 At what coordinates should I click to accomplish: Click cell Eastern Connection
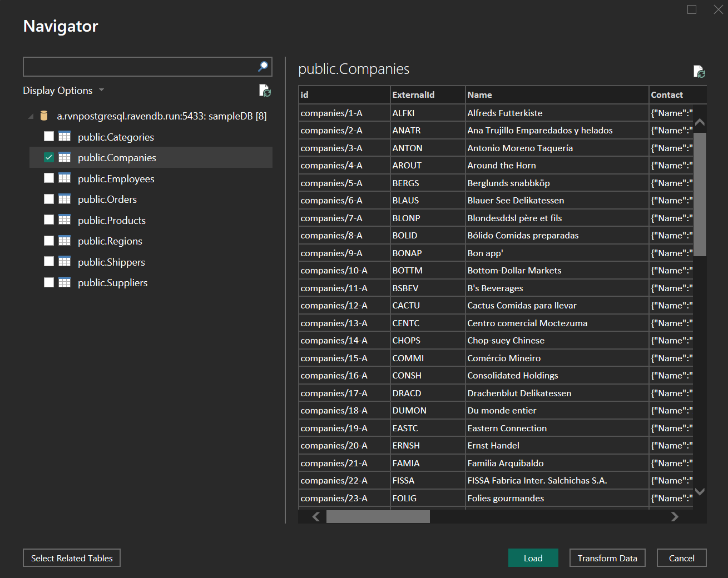[557, 428]
